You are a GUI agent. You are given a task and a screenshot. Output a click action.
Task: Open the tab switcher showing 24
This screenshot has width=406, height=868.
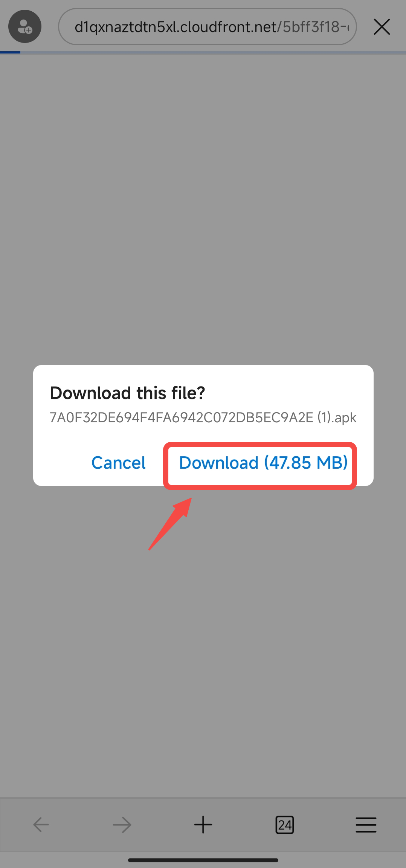tap(284, 825)
